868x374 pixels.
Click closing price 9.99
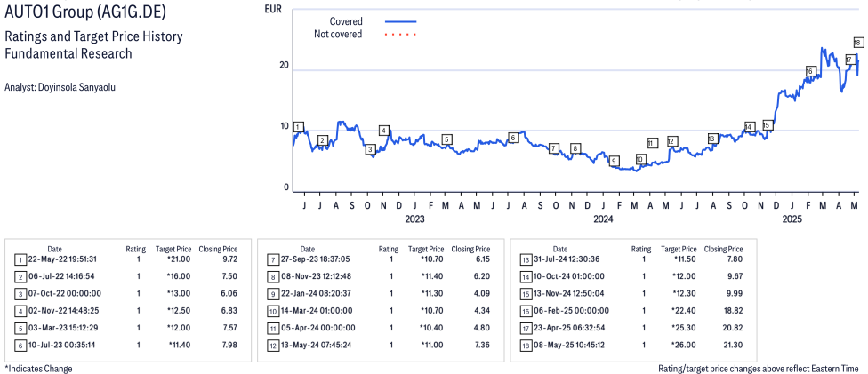coord(734,293)
